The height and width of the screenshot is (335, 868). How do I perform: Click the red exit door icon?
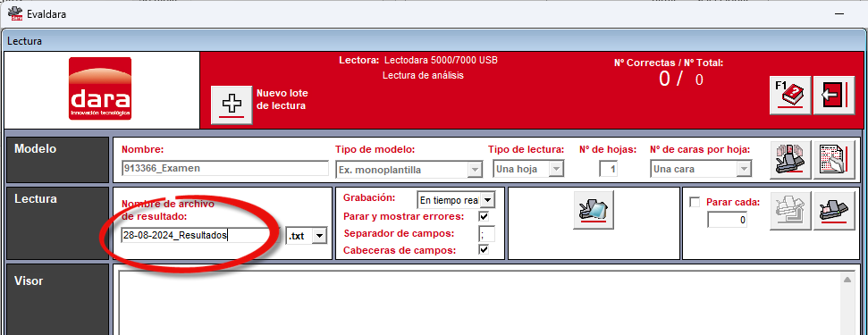(x=835, y=96)
